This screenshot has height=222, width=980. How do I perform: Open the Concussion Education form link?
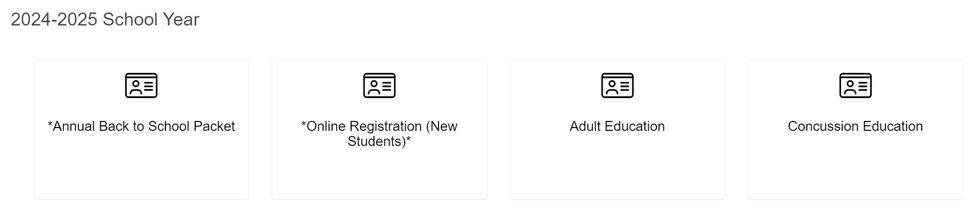pos(855,126)
